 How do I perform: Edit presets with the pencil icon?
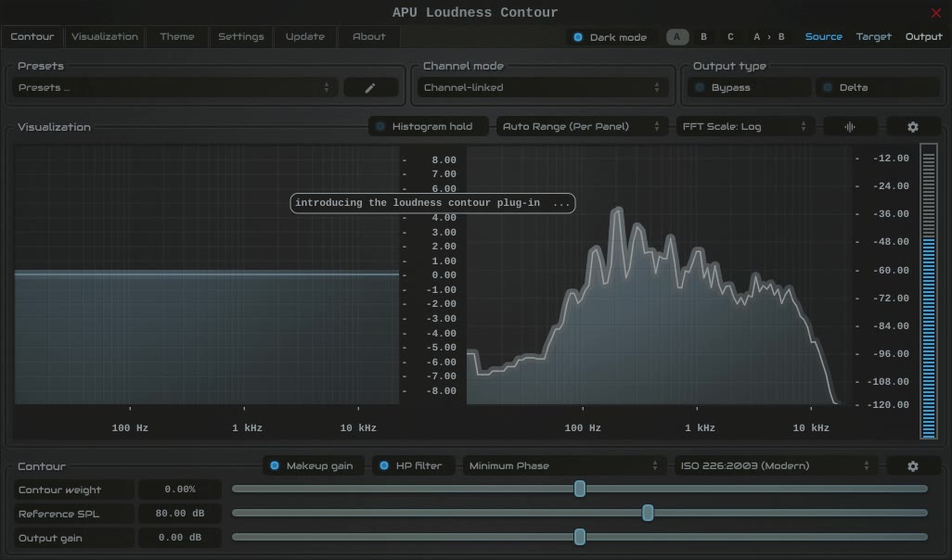pyautogui.click(x=370, y=88)
